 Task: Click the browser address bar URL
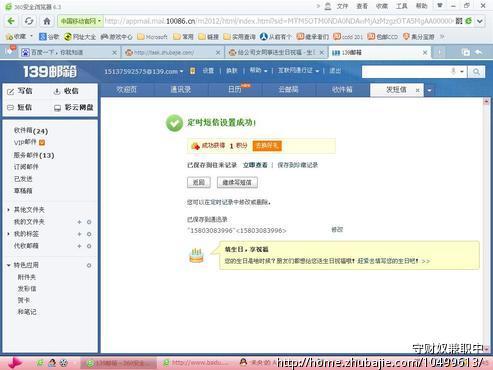[279, 21]
